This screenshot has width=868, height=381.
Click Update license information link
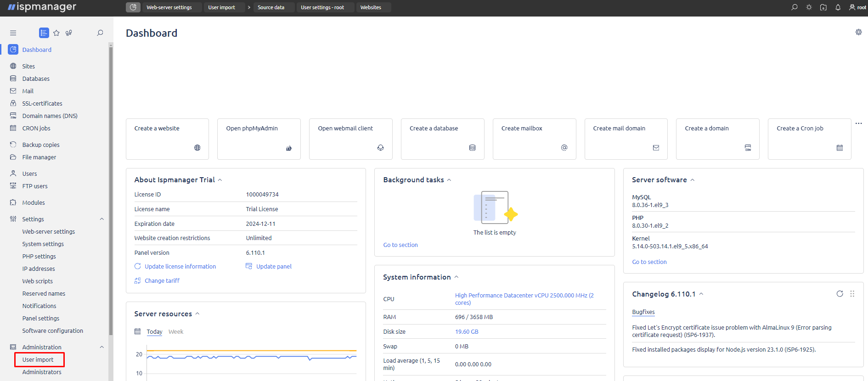(x=180, y=266)
